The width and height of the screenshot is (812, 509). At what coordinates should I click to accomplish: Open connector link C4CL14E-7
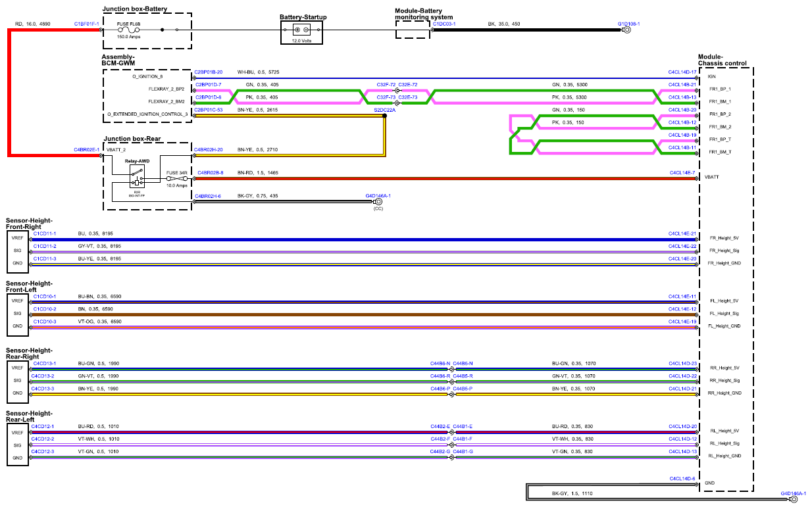click(x=683, y=172)
